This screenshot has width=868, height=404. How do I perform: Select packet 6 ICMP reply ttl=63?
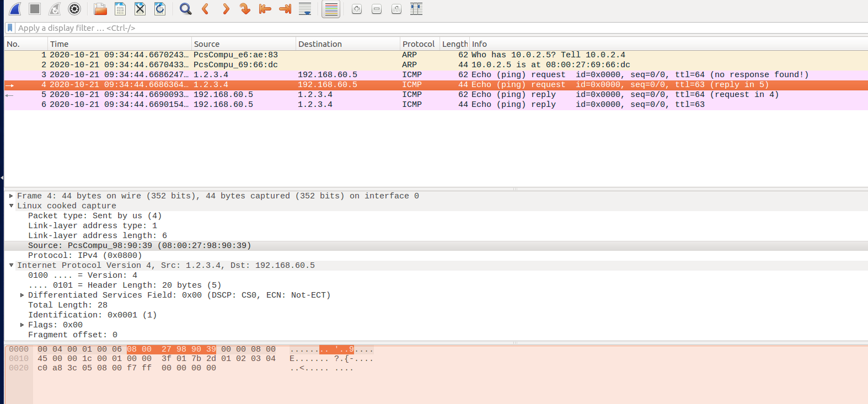point(436,105)
